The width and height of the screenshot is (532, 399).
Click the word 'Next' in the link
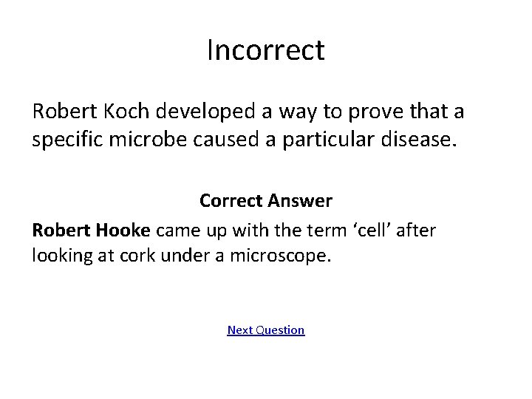tap(239, 330)
